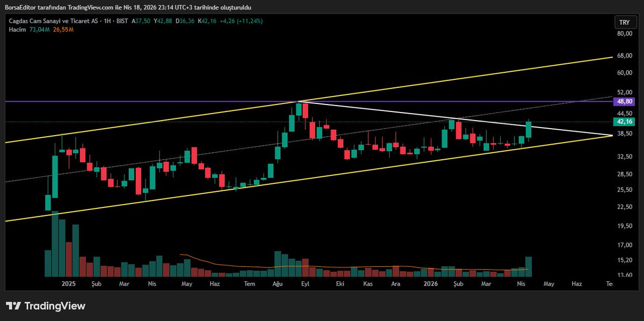Click the 22,50 price axis label
644x321 pixels.
point(625,207)
